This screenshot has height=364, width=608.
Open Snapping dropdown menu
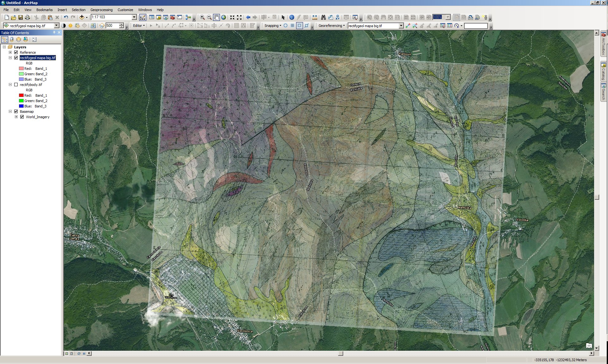(273, 26)
